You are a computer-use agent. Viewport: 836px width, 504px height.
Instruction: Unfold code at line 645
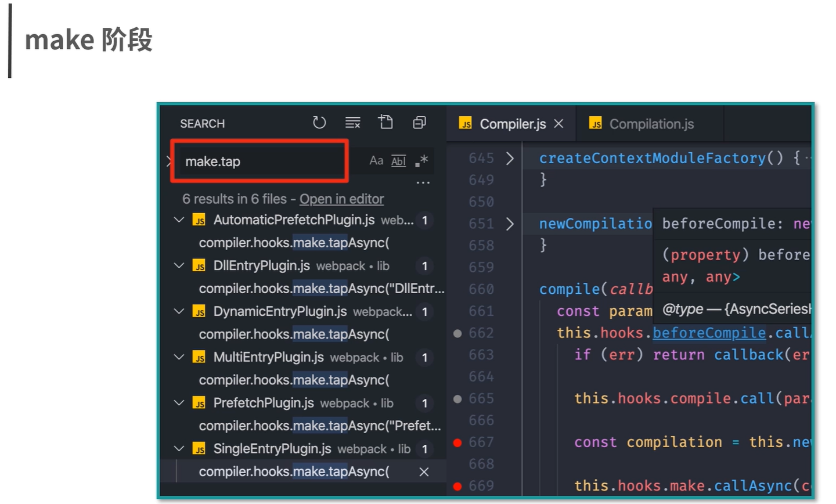510,158
